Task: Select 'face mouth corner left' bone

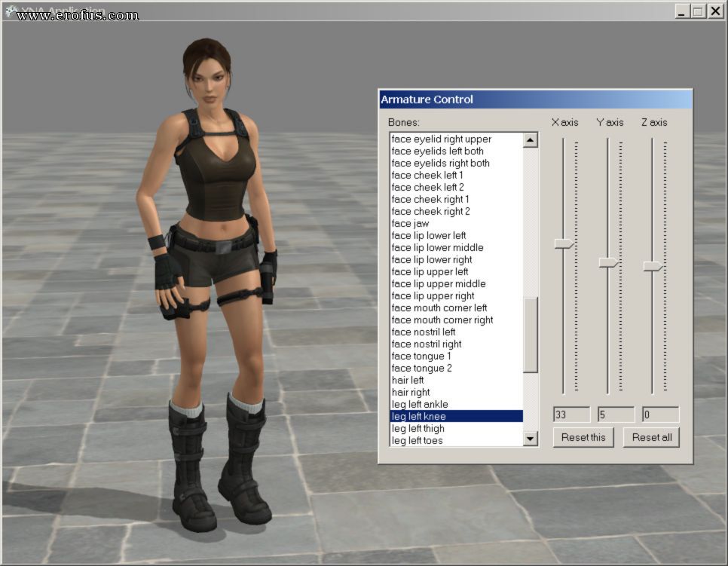Action: 457,307
